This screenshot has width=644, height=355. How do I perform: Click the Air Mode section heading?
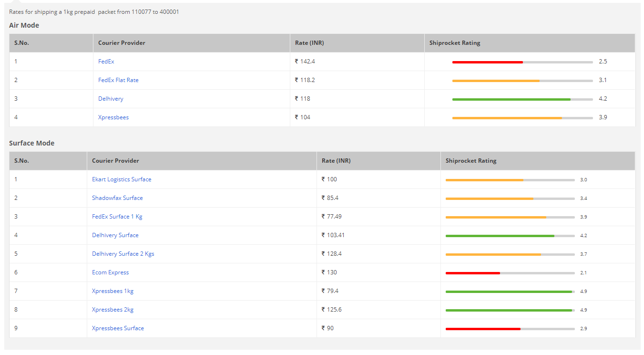click(x=24, y=25)
